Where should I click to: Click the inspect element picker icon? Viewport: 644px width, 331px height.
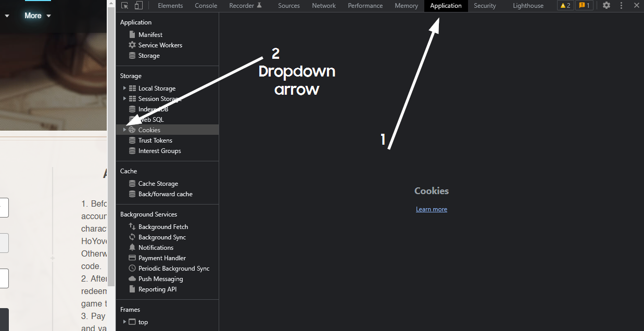pos(125,6)
